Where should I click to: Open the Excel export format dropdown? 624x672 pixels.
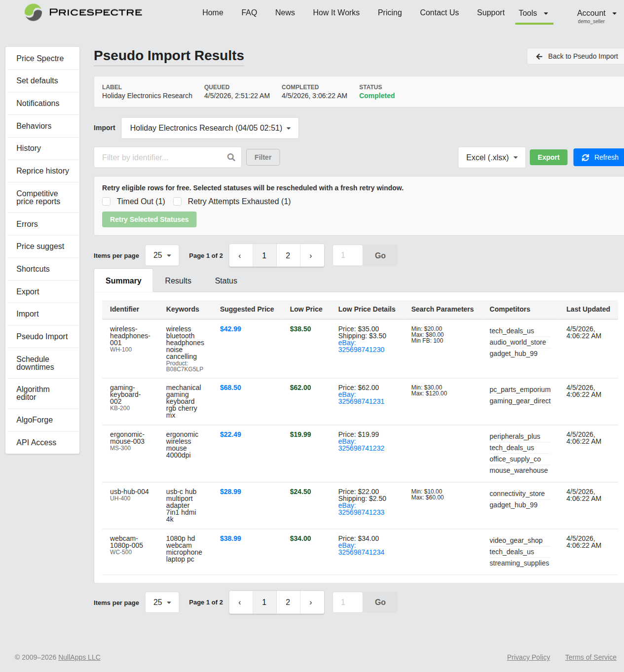(491, 157)
